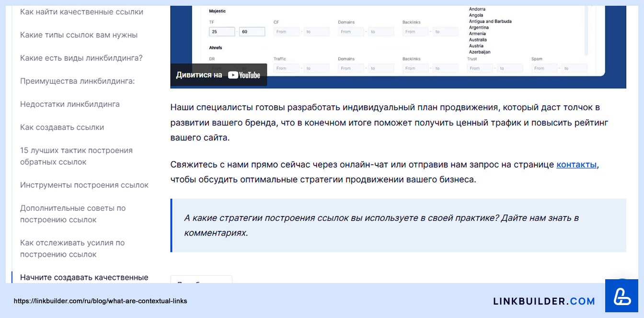Click the linkbuilder.com blog URL text
644x318 pixels.
tap(101, 301)
